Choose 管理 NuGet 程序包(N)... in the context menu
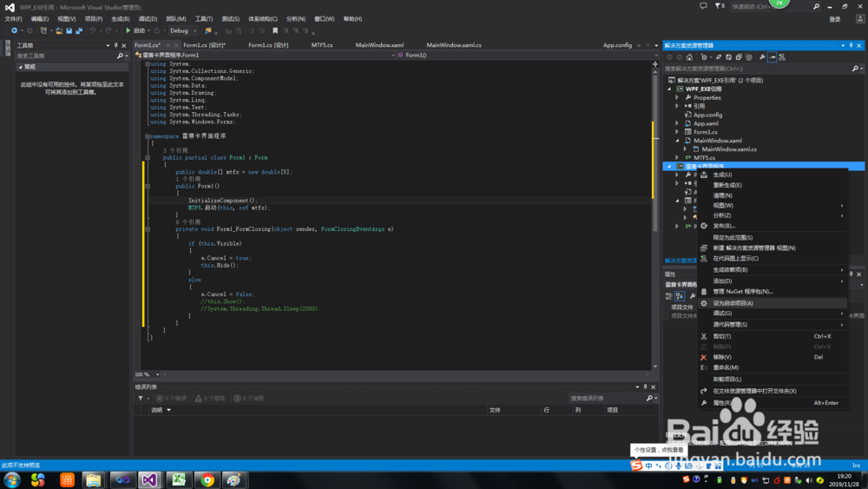 (773, 291)
